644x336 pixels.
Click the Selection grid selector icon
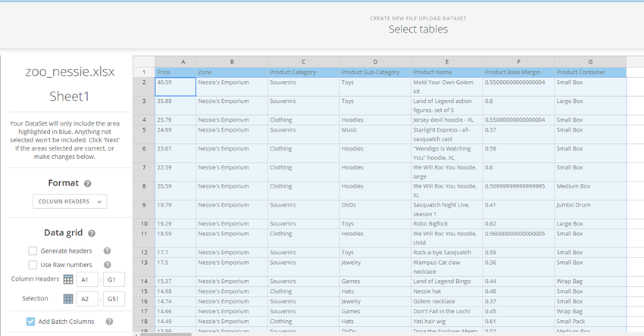(67, 299)
